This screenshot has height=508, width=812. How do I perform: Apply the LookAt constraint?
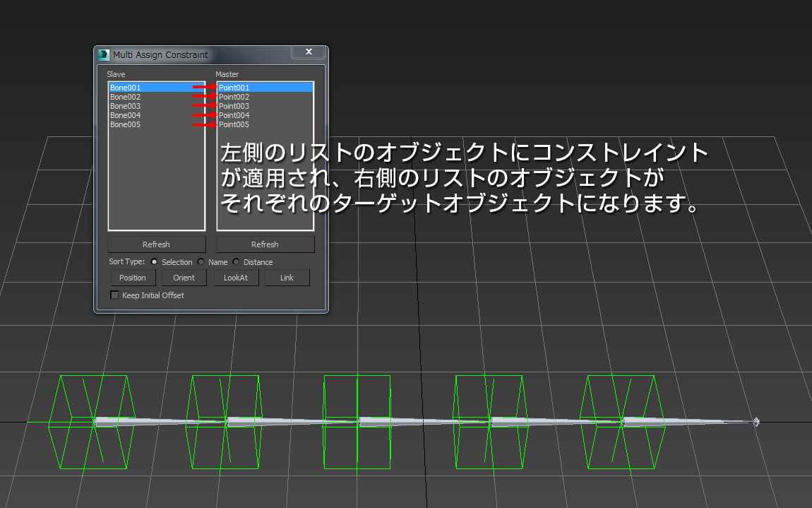click(236, 277)
